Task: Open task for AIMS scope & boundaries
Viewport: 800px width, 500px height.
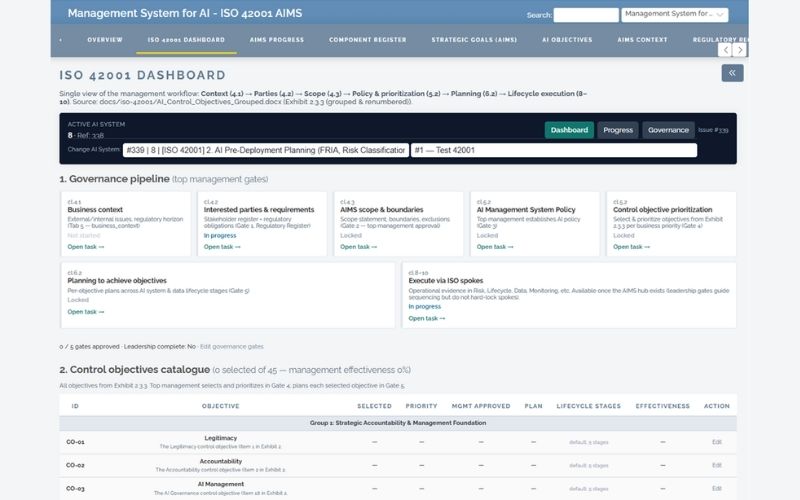Action: (359, 247)
